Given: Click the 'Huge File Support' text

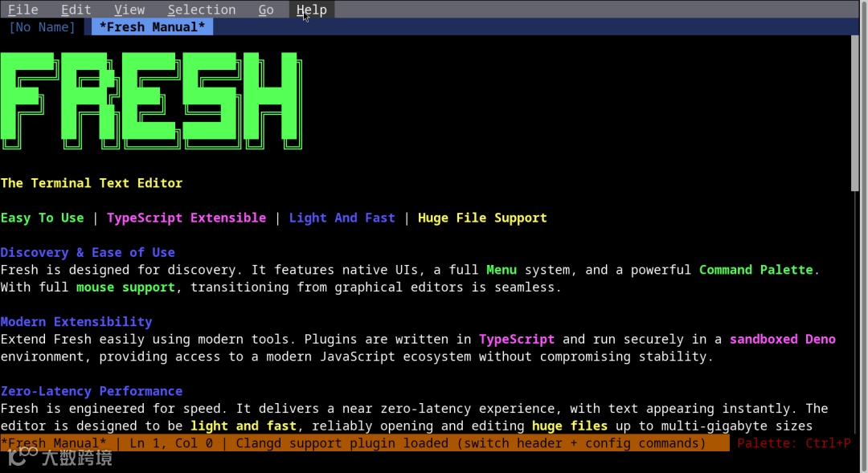Looking at the screenshot, I should pyautogui.click(x=482, y=218).
